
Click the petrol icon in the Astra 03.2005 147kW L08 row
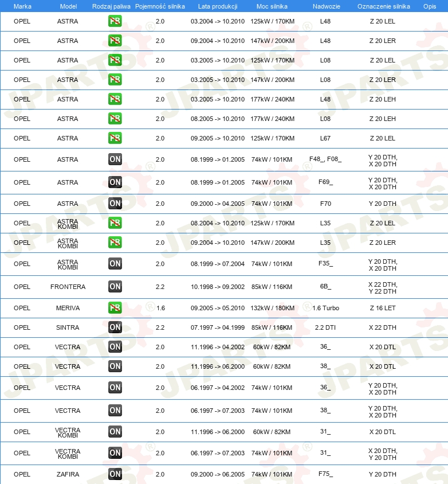coord(115,79)
